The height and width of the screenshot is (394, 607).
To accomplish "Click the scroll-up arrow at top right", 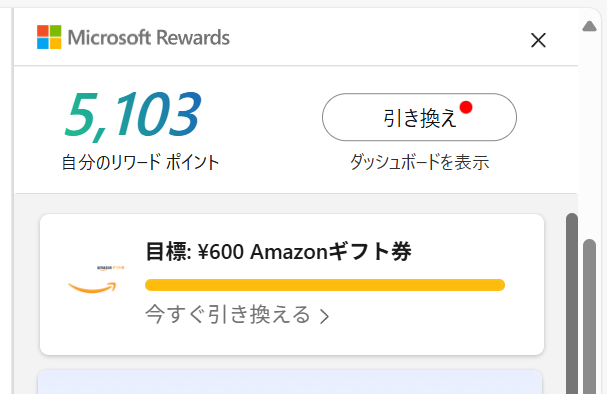I will (589, 26).
